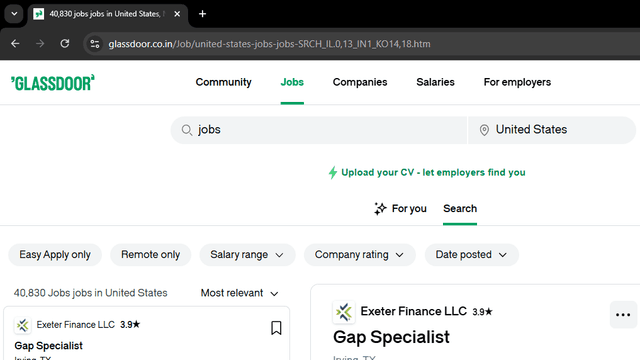Open the Gap Specialist title in the job list
640x360 pixels.
point(49,346)
